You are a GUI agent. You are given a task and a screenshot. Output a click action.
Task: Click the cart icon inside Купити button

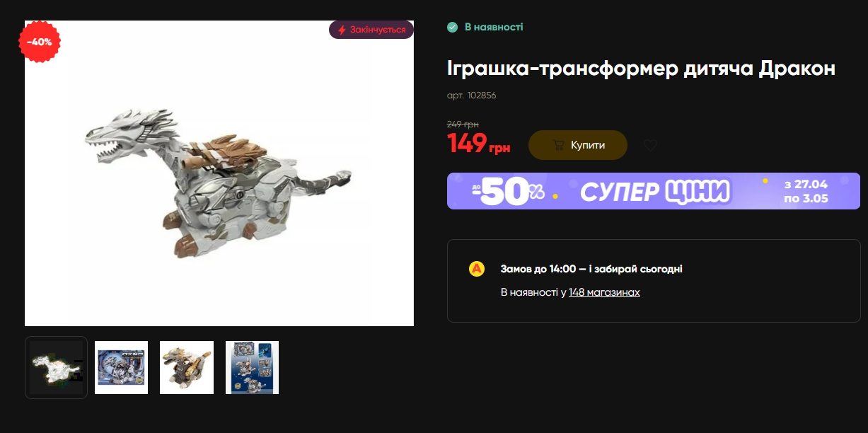(558, 145)
